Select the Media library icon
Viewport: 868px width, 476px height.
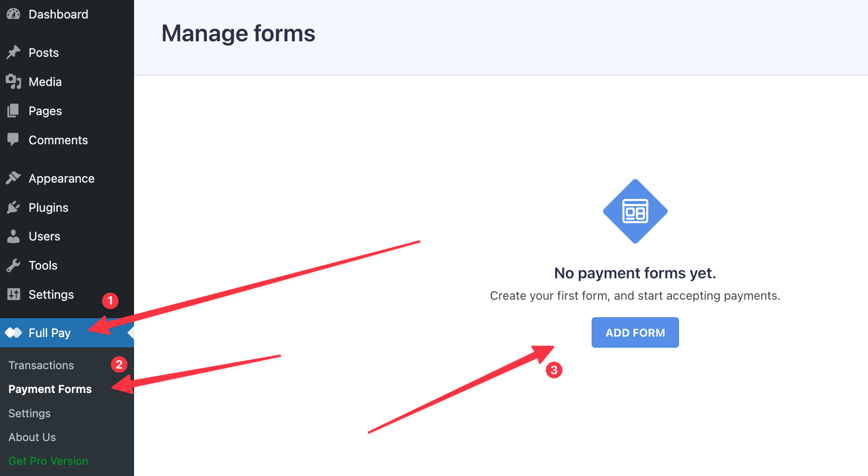pyautogui.click(x=14, y=82)
